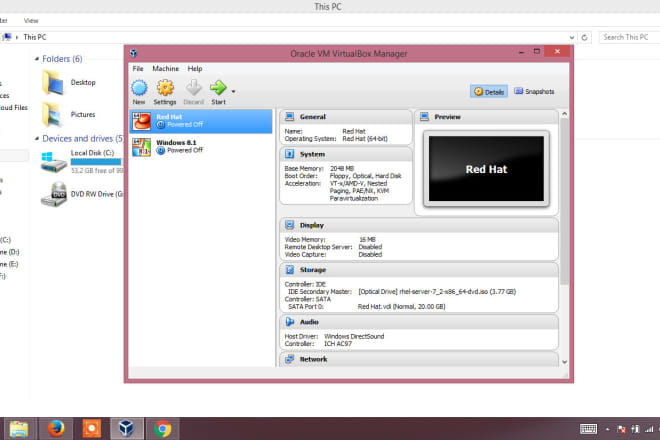Click Refresh button in This PC address bar
The image size is (660, 440).
pos(584,37)
